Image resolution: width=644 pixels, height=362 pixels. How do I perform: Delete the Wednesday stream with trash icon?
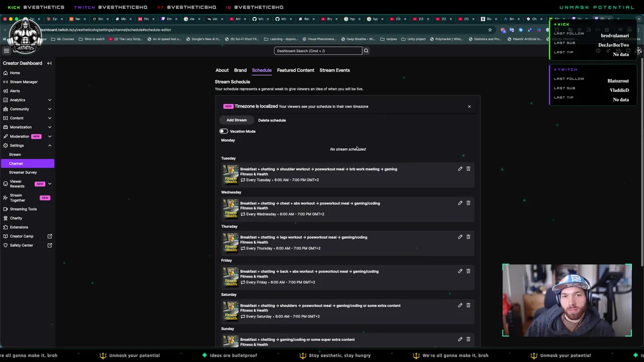click(x=468, y=203)
